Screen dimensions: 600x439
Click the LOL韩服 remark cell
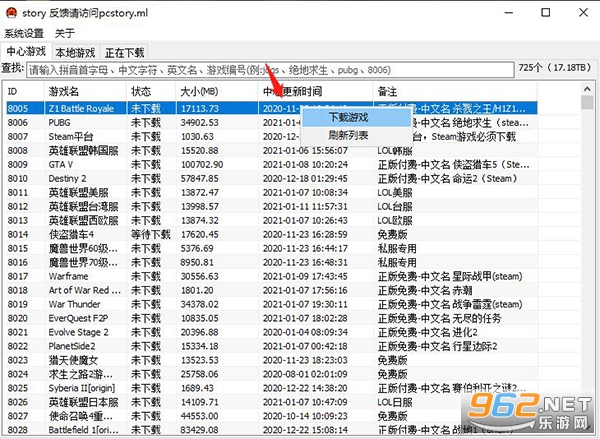pos(395,150)
